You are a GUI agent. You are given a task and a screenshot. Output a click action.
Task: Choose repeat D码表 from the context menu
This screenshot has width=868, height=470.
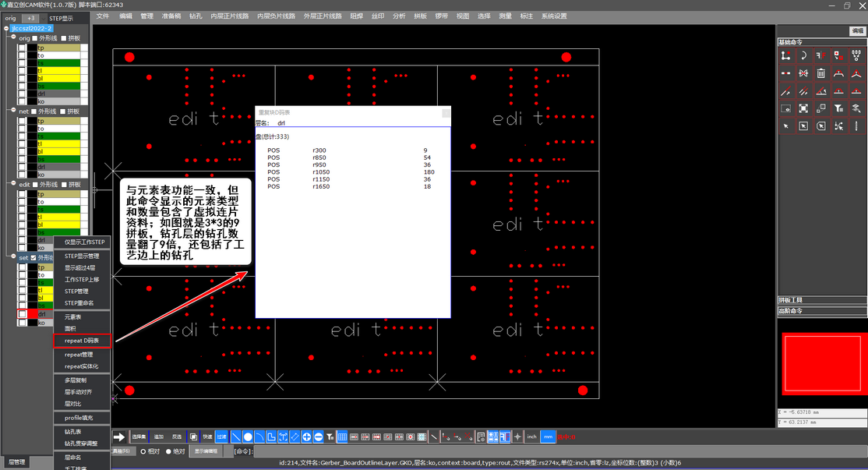(82, 341)
